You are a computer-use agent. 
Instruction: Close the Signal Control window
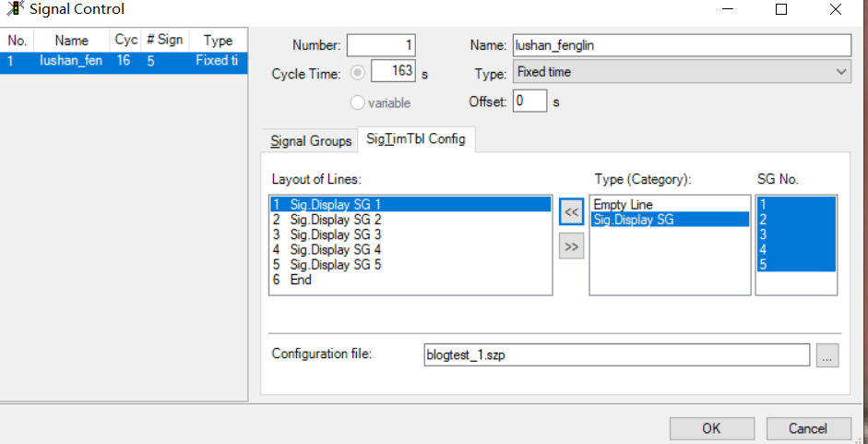point(836,9)
